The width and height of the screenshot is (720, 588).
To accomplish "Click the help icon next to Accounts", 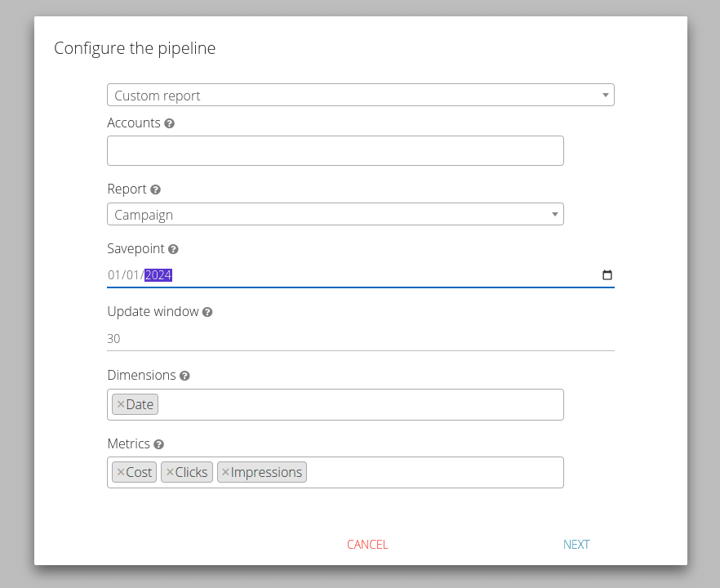I will [169, 123].
